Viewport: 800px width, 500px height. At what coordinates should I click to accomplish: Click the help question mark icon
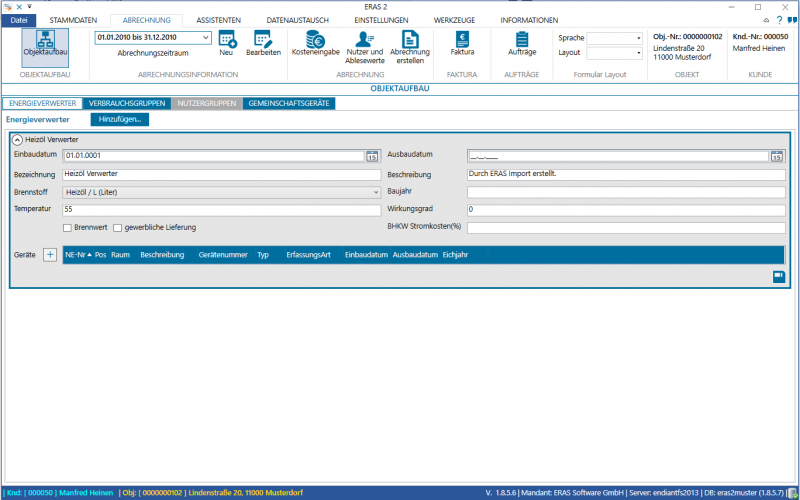point(779,20)
